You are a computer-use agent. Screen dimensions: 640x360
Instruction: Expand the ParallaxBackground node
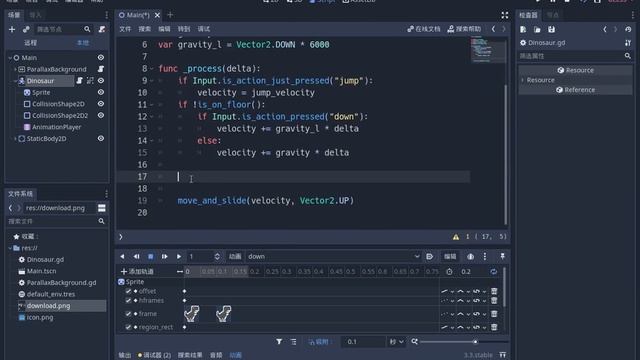16,69
